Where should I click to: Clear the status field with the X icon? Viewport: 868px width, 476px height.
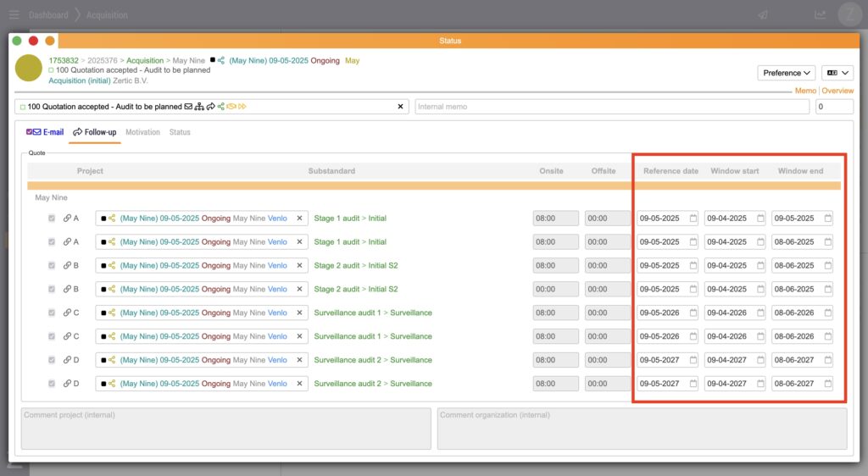coord(401,107)
